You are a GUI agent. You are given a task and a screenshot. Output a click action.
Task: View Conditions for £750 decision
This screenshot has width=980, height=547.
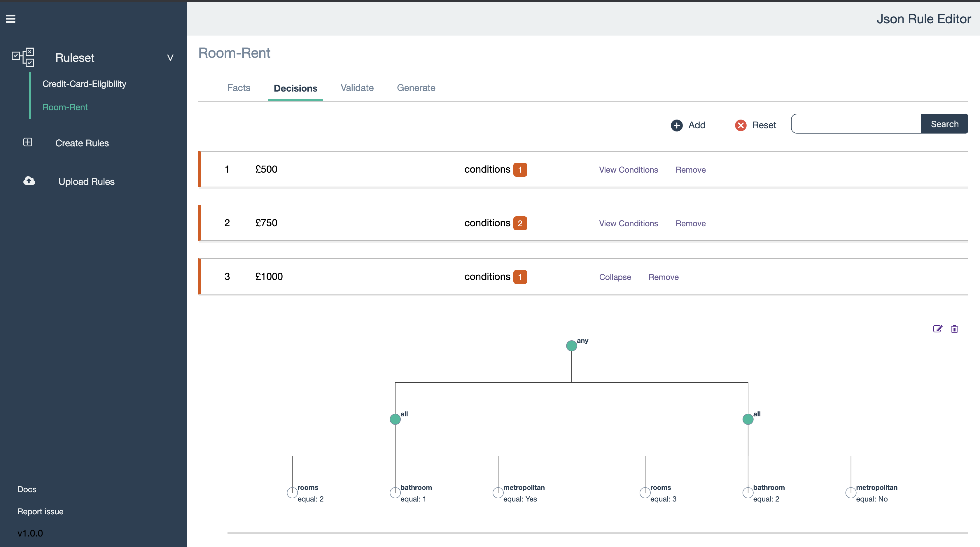[628, 223]
